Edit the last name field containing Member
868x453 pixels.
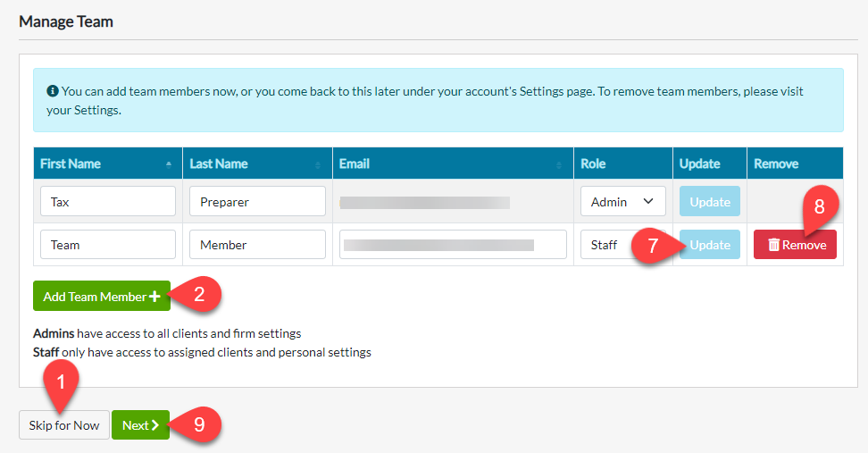tap(257, 245)
